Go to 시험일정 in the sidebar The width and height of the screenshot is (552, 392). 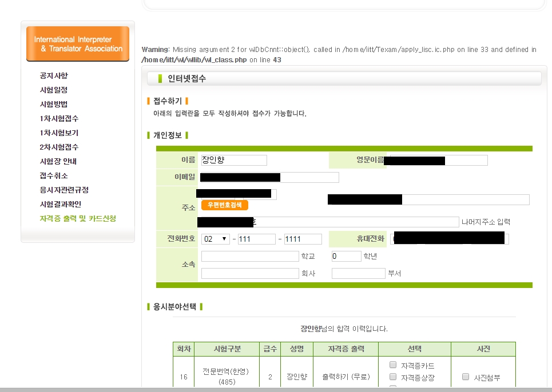coord(54,90)
